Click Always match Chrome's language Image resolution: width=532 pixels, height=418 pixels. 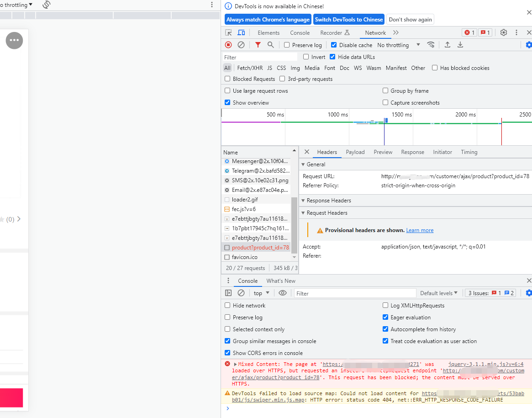pos(268,19)
